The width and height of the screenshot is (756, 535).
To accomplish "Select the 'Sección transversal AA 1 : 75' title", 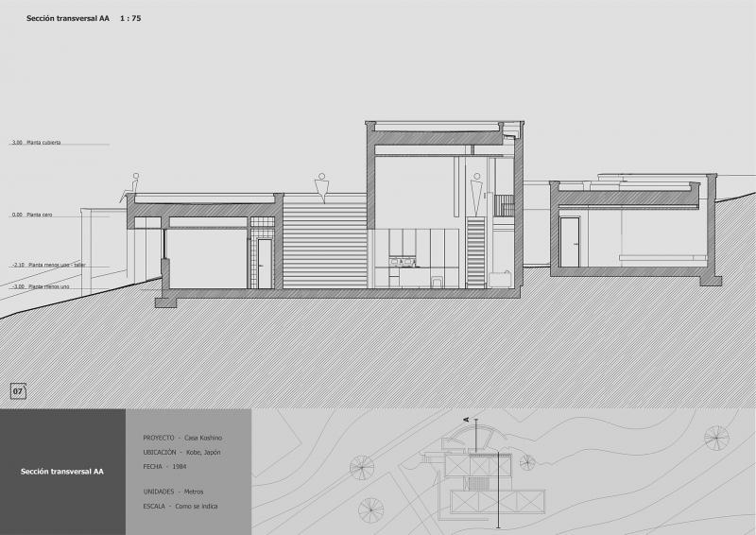I will 84,18.
